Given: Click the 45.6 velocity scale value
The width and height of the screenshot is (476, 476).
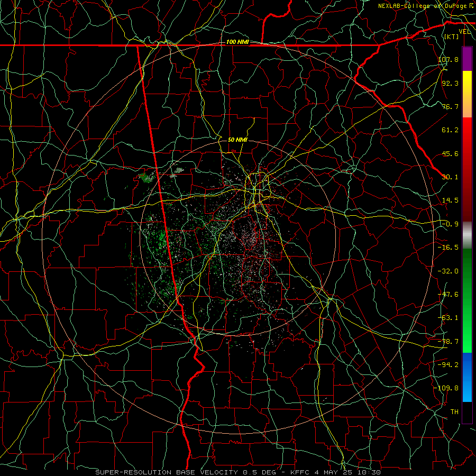Looking at the screenshot, I should tap(450, 153).
